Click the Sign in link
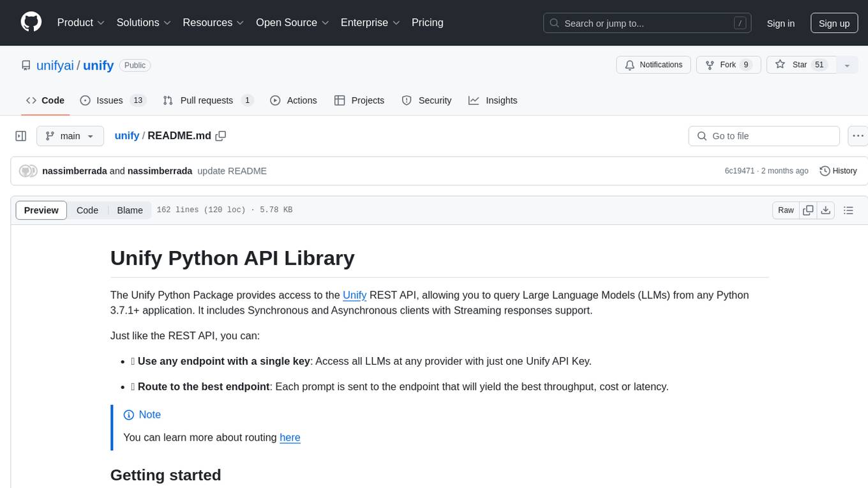 [781, 23]
